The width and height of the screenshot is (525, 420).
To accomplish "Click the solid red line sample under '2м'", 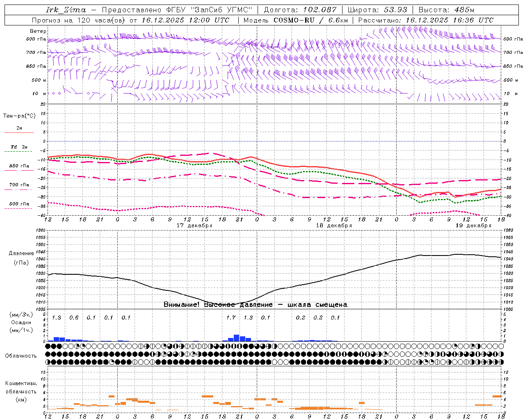I will point(19,132).
